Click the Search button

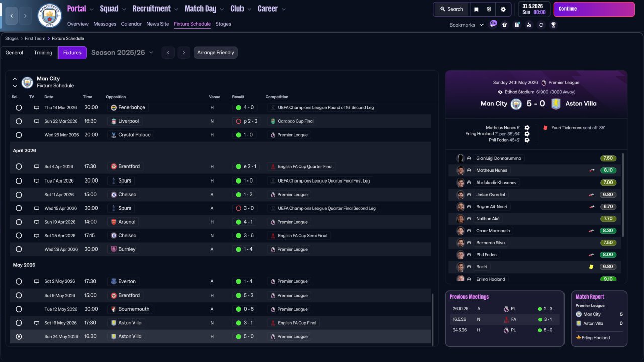click(x=451, y=9)
